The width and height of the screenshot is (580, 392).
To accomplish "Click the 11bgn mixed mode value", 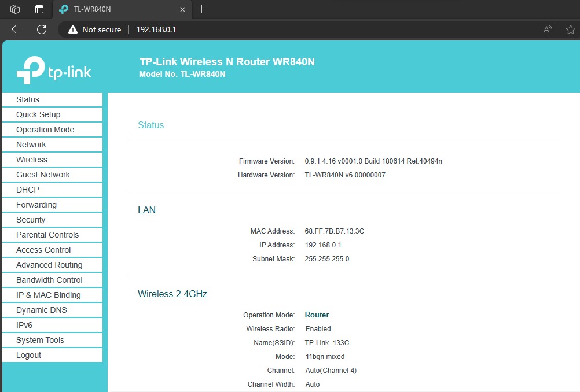I will pyautogui.click(x=325, y=357).
